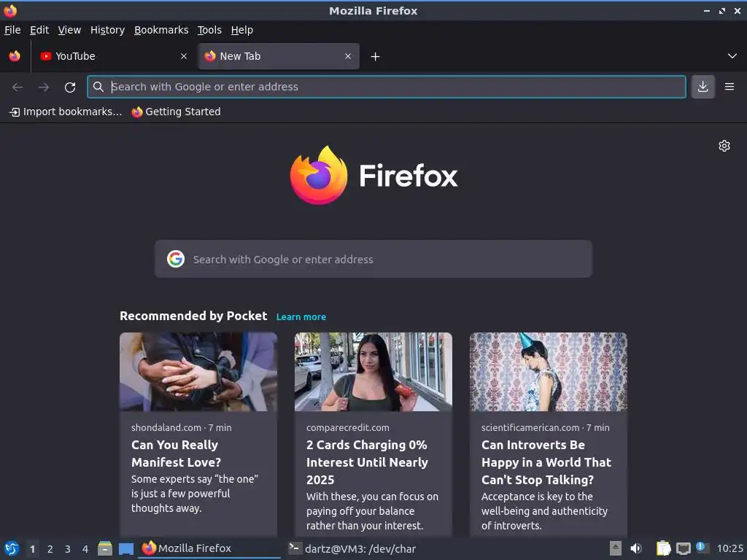The image size is (747, 560).
Task: Switch to workspace 2 in taskbar
Action: click(50, 549)
